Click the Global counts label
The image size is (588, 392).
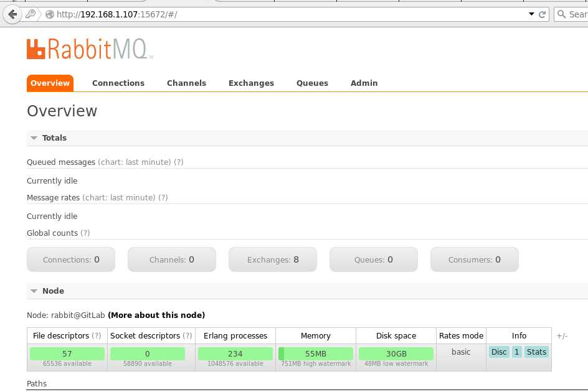tap(52, 233)
